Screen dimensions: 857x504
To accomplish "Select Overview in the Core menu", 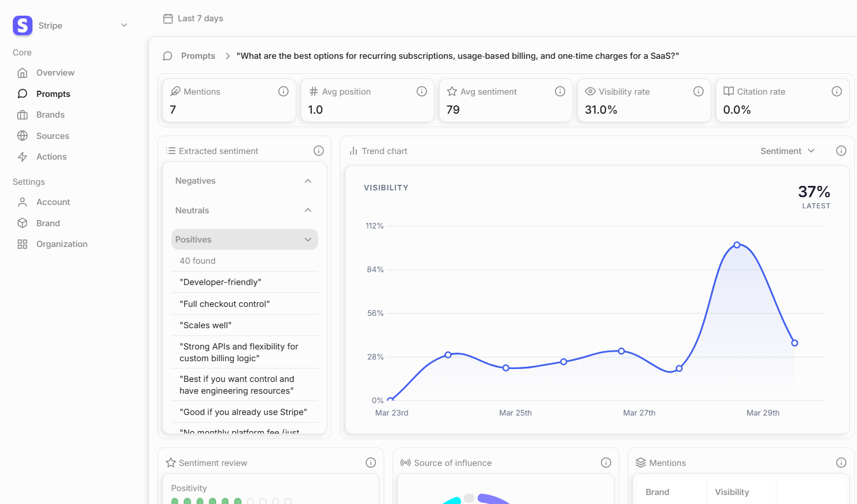I will 55,72.
